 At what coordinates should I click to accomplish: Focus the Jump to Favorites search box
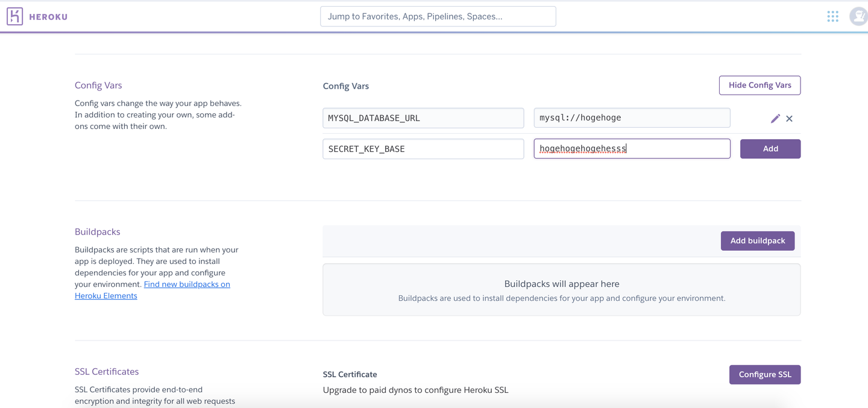[x=438, y=16]
